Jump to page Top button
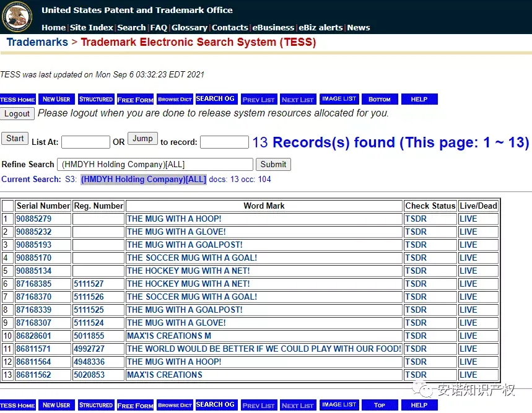This screenshot has height=413, width=532. point(380,405)
